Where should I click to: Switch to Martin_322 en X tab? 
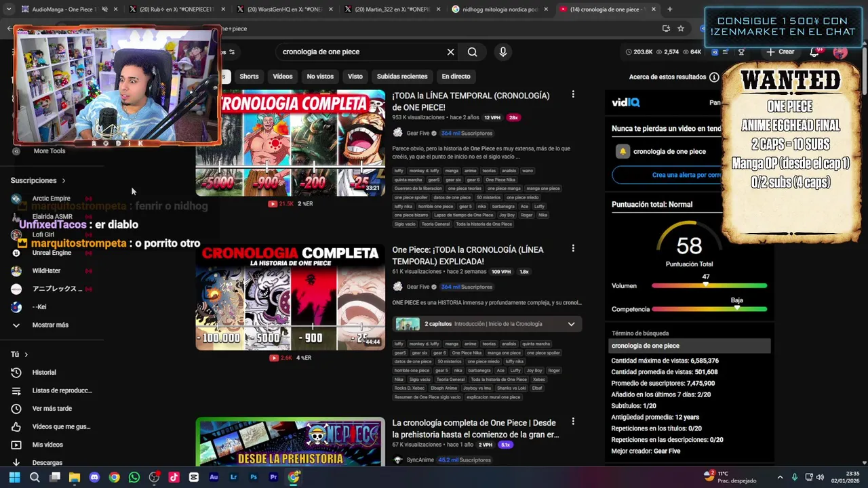click(392, 9)
